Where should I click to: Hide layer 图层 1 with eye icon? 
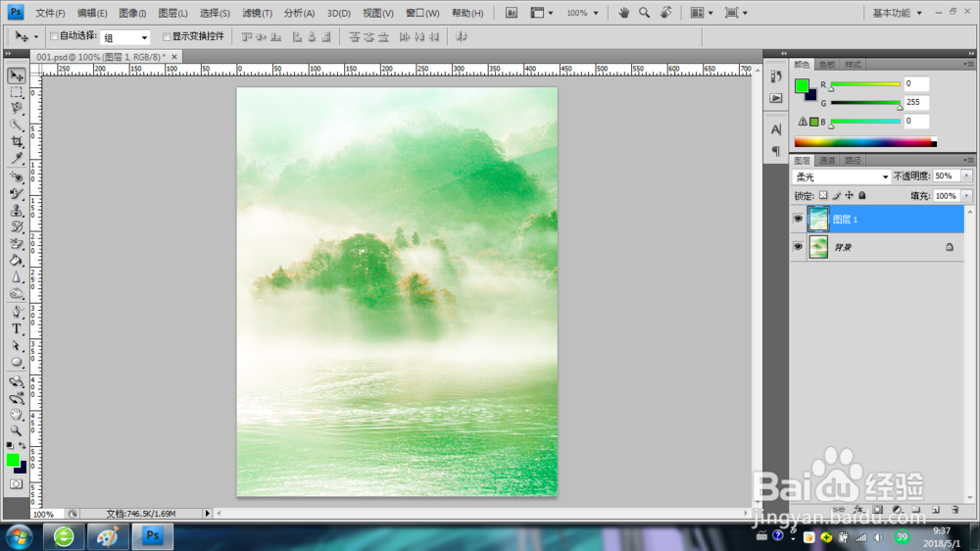[798, 219]
